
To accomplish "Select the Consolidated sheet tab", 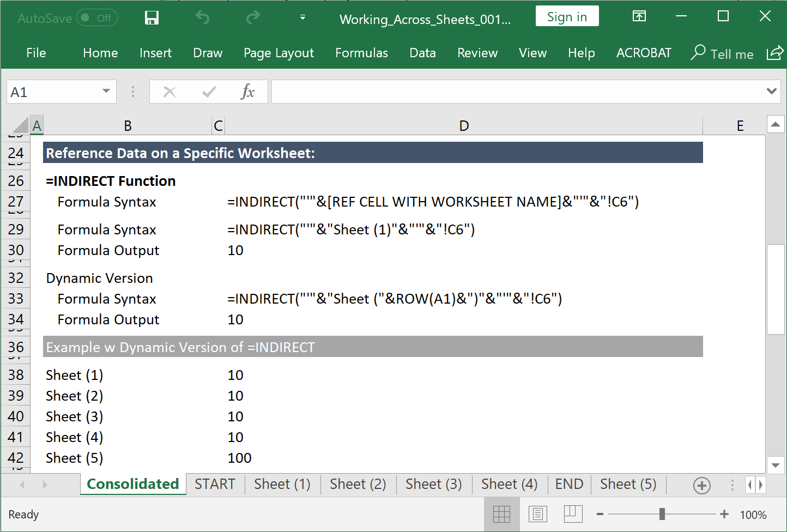I will point(133,484).
